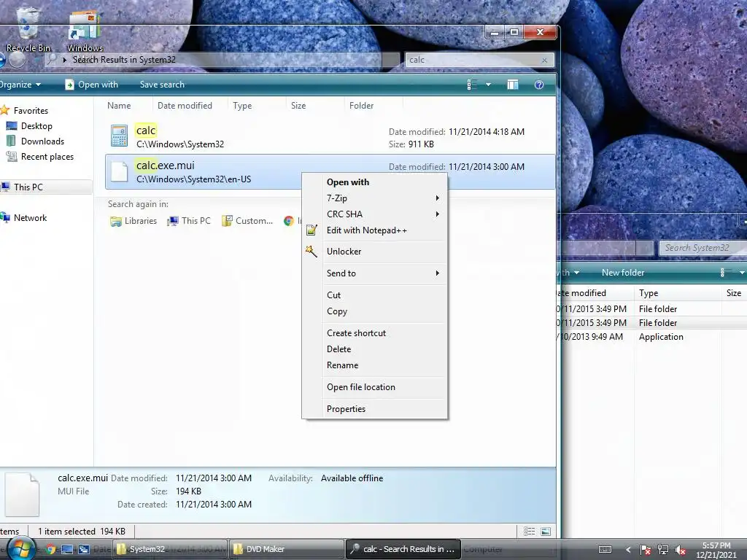Choose Delete in context menu
The height and width of the screenshot is (560, 747).
click(x=375, y=349)
